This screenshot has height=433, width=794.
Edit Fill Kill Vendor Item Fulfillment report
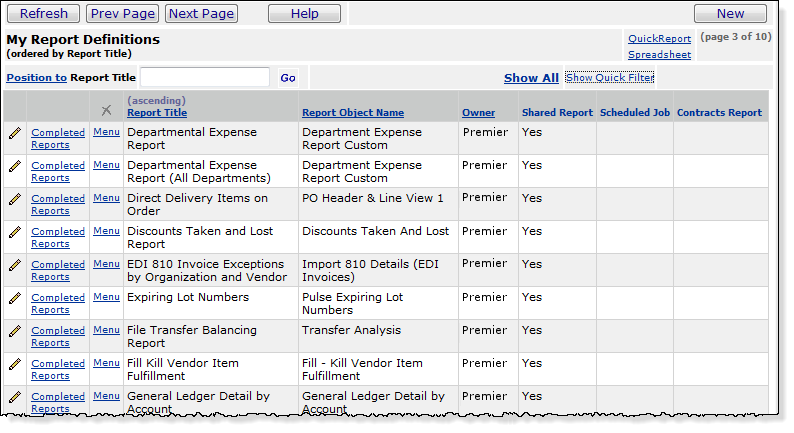[x=14, y=363]
